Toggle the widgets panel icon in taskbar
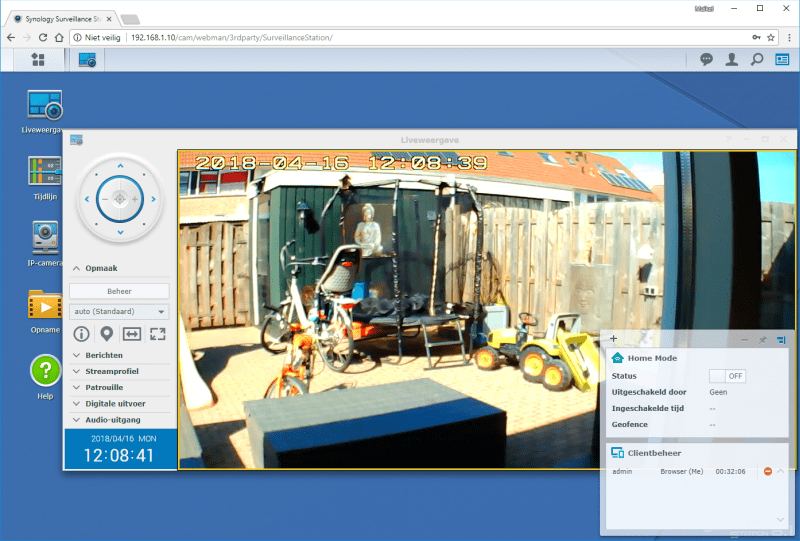800x541 pixels. (782, 60)
